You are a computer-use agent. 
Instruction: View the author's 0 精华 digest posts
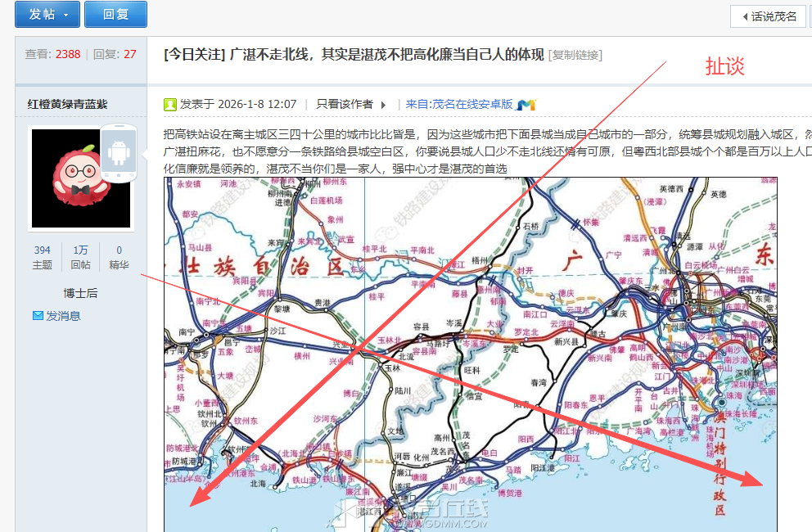click(x=119, y=257)
